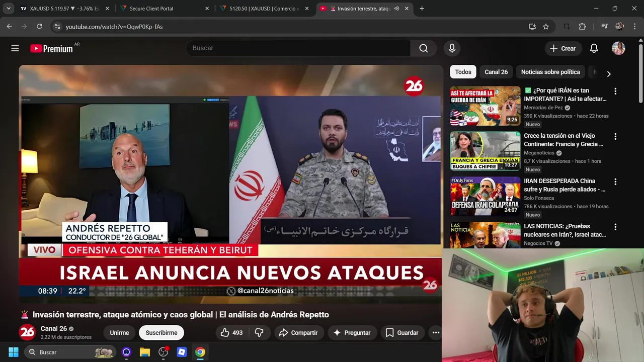The width and height of the screenshot is (644, 362).
Task: Bookmark this page with star icon
Action: pos(546,27)
